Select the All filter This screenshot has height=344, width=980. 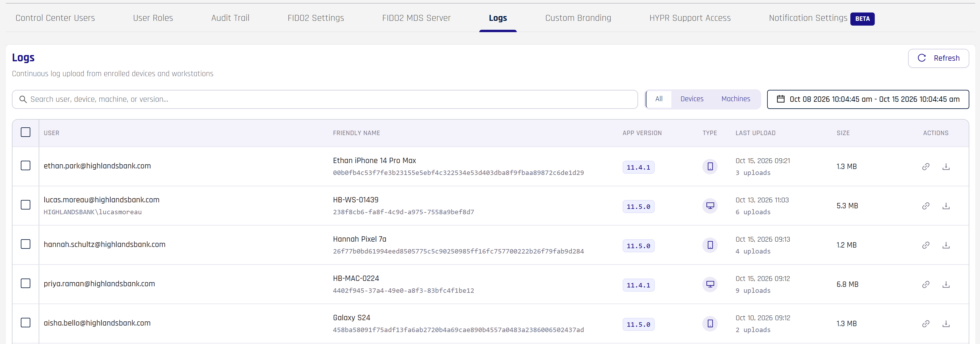point(659,99)
